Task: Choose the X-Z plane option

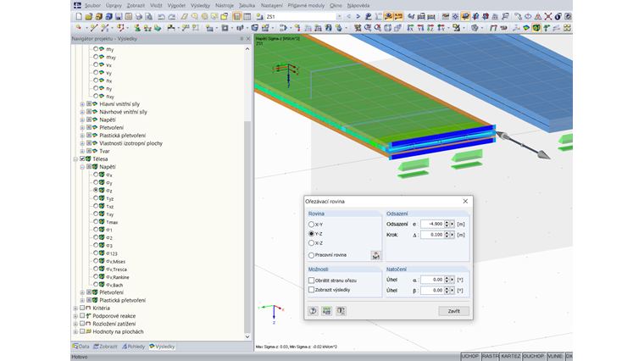Action: click(312, 242)
